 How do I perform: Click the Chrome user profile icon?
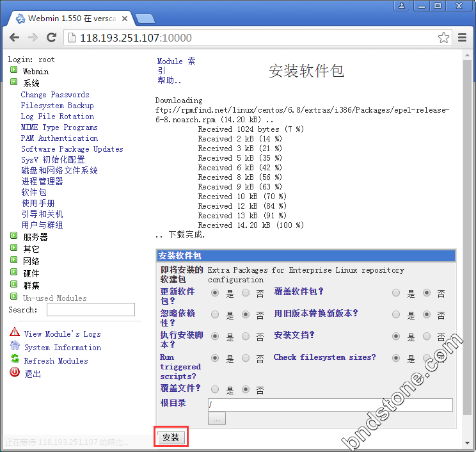click(x=402, y=6)
